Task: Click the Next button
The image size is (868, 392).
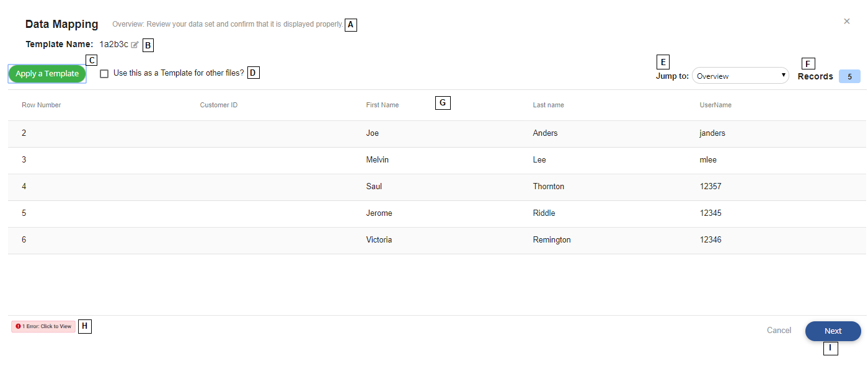Action: 833,331
